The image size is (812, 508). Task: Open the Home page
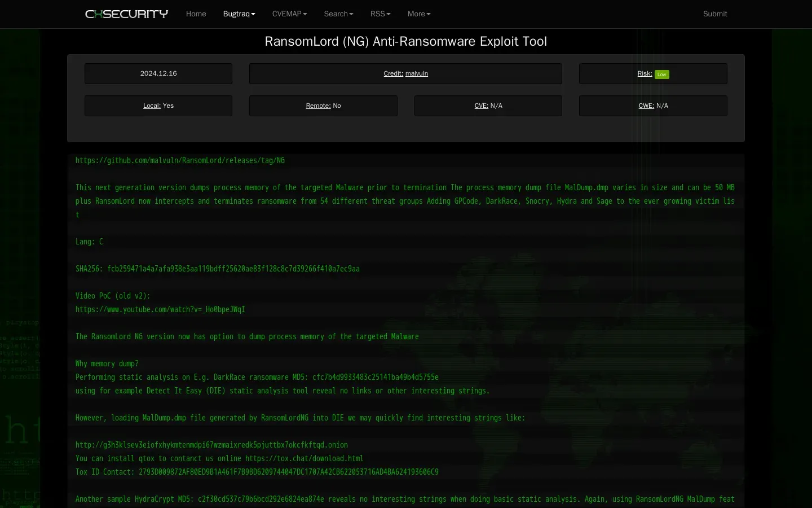(196, 14)
